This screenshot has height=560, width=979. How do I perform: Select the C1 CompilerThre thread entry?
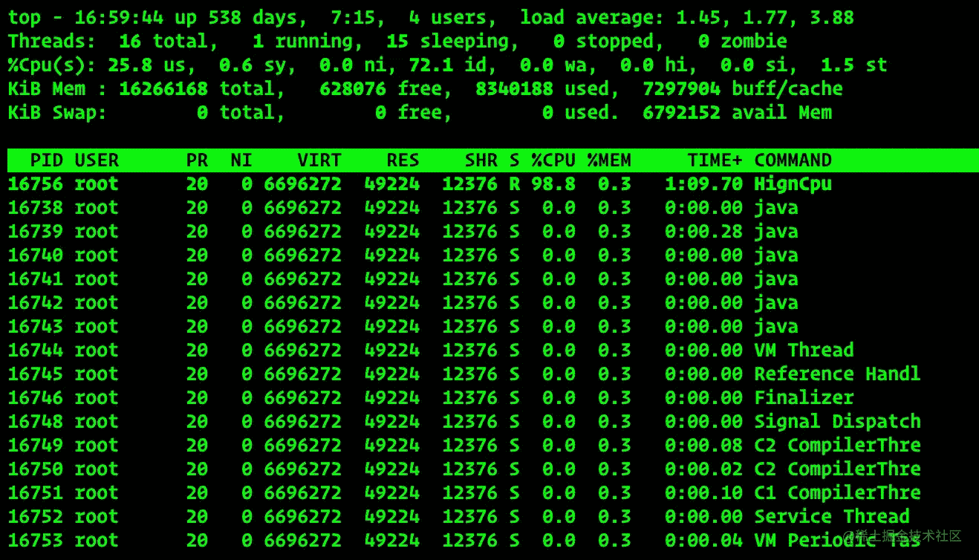837,493
